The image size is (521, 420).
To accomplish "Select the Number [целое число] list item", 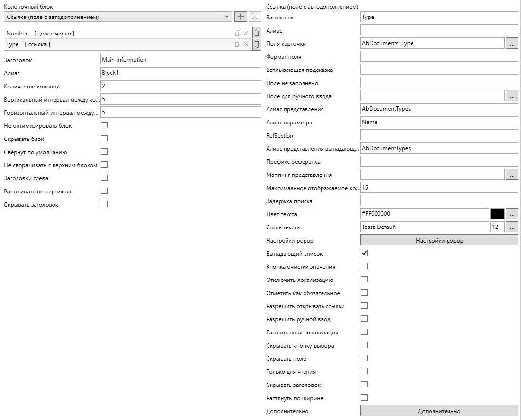I will (117, 33).
